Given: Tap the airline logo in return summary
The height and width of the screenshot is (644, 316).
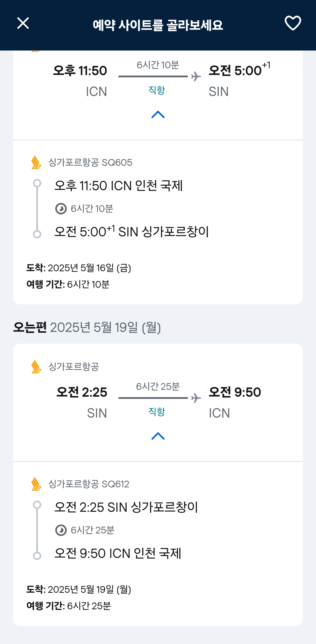Looking at the screenshot, I should [36, 367].
